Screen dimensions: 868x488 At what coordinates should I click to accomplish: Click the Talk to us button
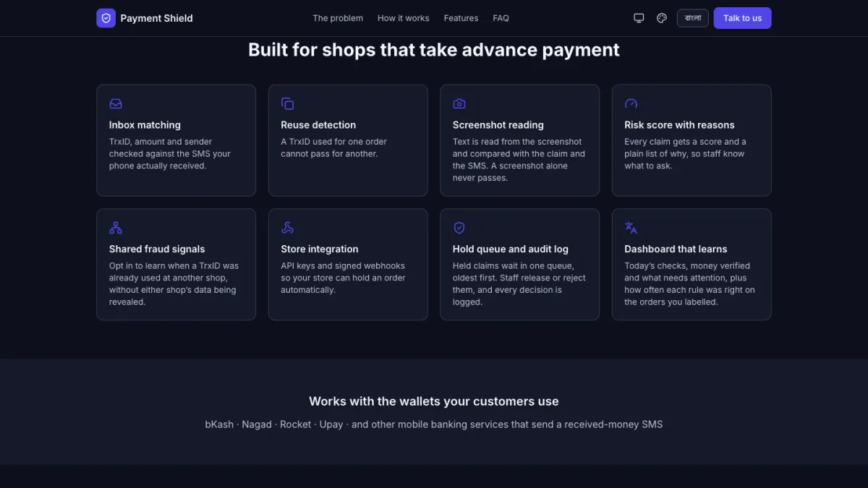[x=742, y=18]
